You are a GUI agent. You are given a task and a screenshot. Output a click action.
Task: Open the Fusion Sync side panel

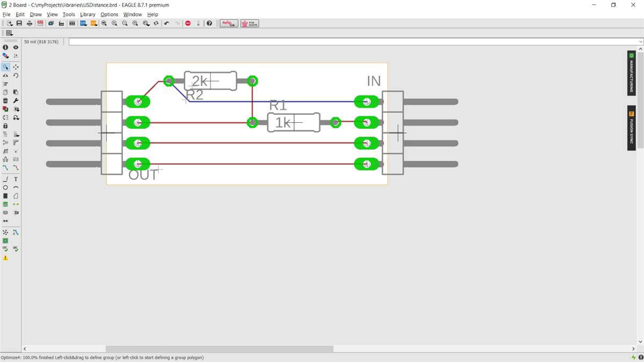[632, 128]
